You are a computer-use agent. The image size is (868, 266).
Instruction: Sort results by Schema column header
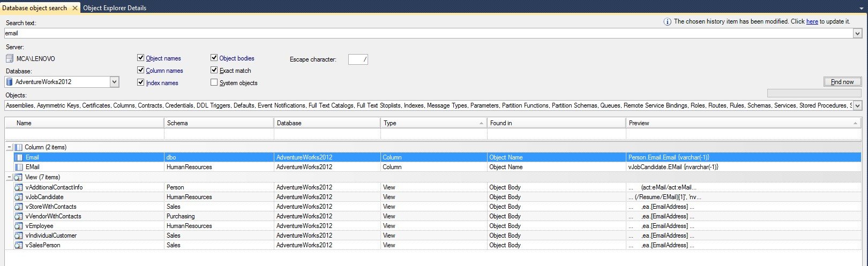[219, 123]
